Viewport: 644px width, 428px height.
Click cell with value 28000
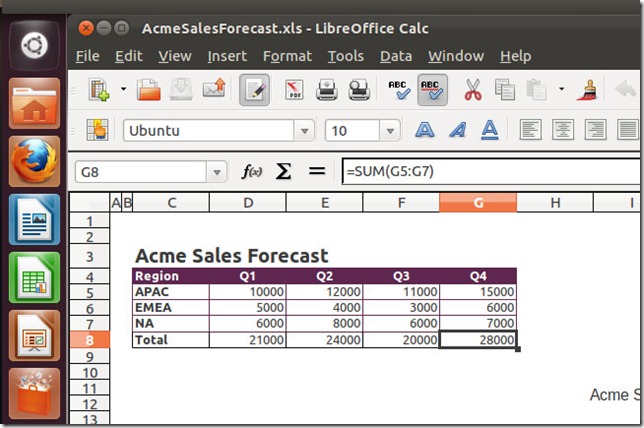click(478, 340)
